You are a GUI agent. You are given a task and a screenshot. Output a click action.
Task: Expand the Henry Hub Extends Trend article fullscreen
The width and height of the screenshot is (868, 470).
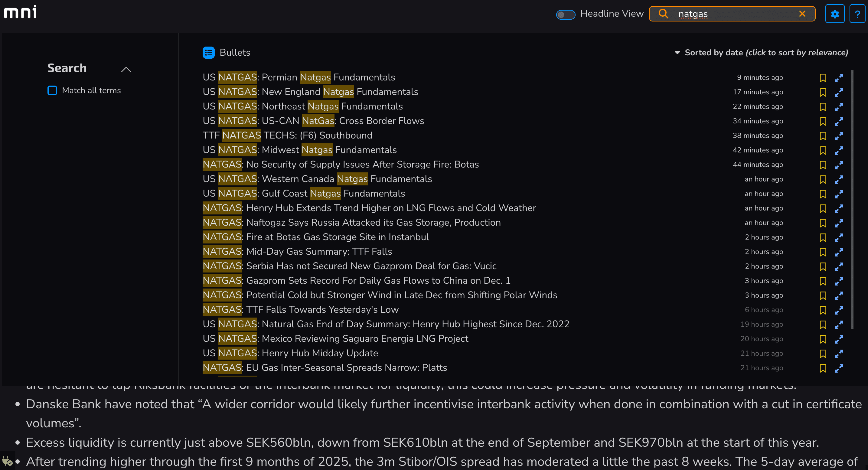point(839,208)
